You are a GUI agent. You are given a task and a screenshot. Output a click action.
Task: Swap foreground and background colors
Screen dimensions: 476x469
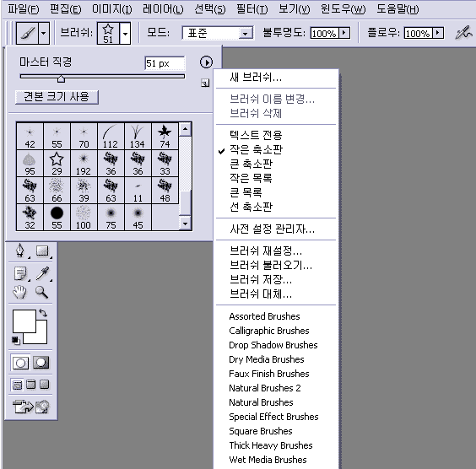[x=43, y=313]
